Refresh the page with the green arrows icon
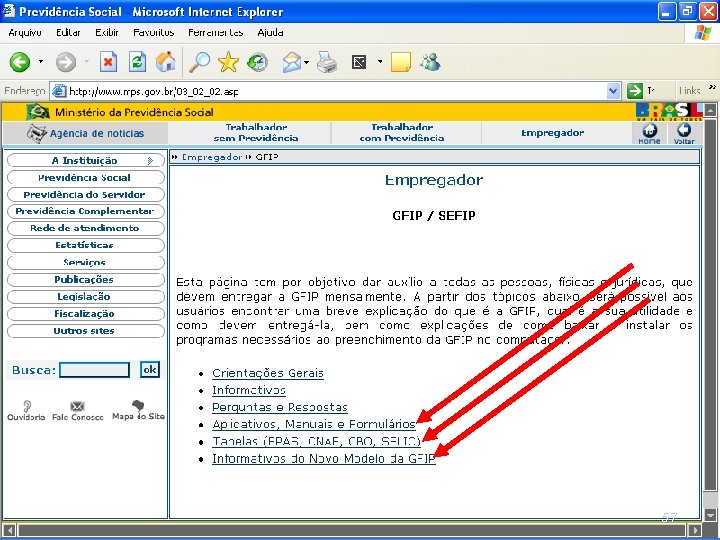Image resolution: width=720 pixels, height=540 pixels. (137, 62)
